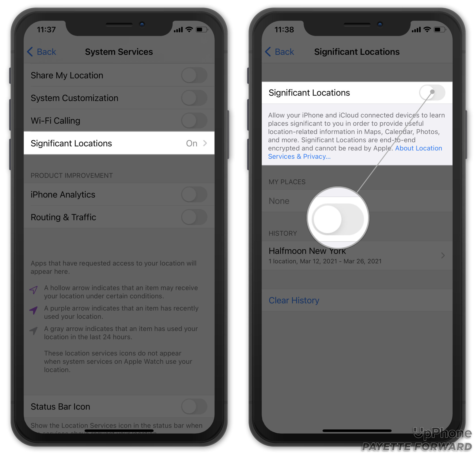The image size is (476, 454).
Task: Open the Significant Locations settings entry
Action: pyautogui.click(x=119, y=143)
